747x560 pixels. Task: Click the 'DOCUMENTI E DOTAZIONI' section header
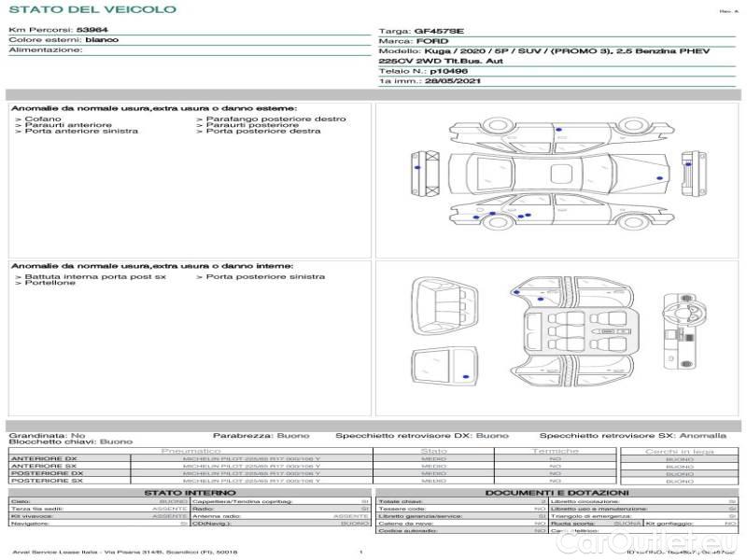(557, 492)
